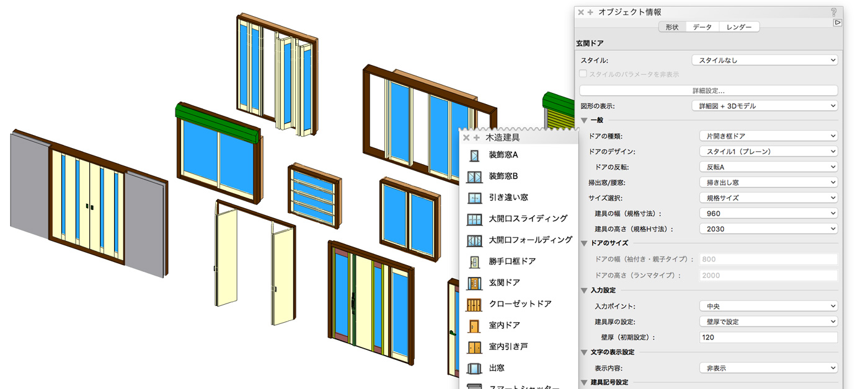Select the double door in gray wall
This screenshot has width=868, height=389.
[x=89, y=203]
